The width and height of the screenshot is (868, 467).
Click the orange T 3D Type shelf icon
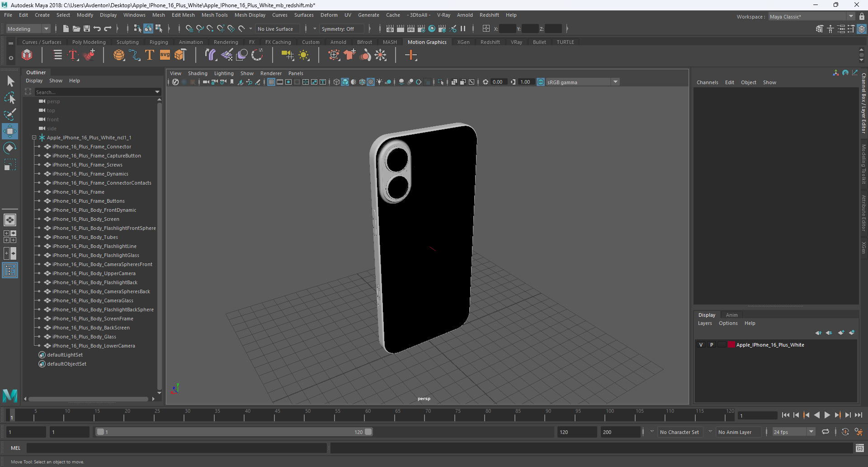coord(150,55)
